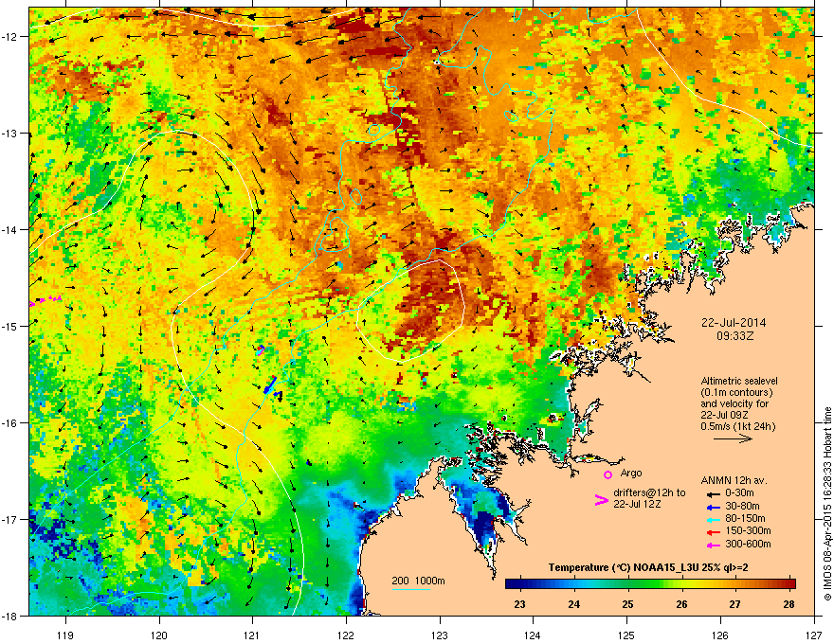Click the black 0-30m legend arrow
Viewport: 834px width, 644px height.
click(713, 493)
